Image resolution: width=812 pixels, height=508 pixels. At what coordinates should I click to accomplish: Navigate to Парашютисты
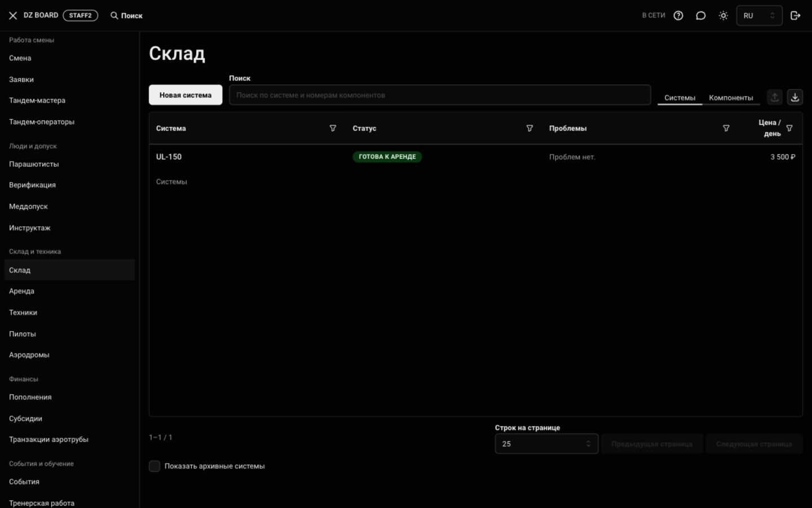[x=69, y=164]
